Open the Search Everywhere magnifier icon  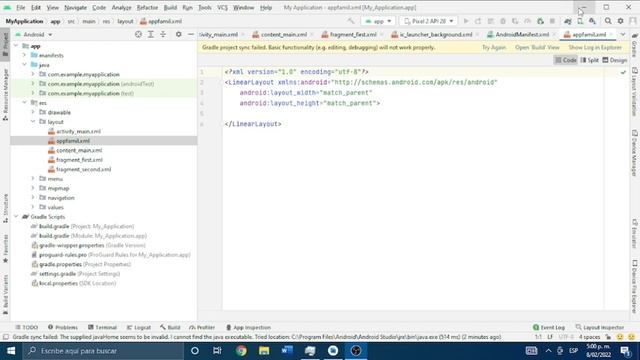[608, 21]
